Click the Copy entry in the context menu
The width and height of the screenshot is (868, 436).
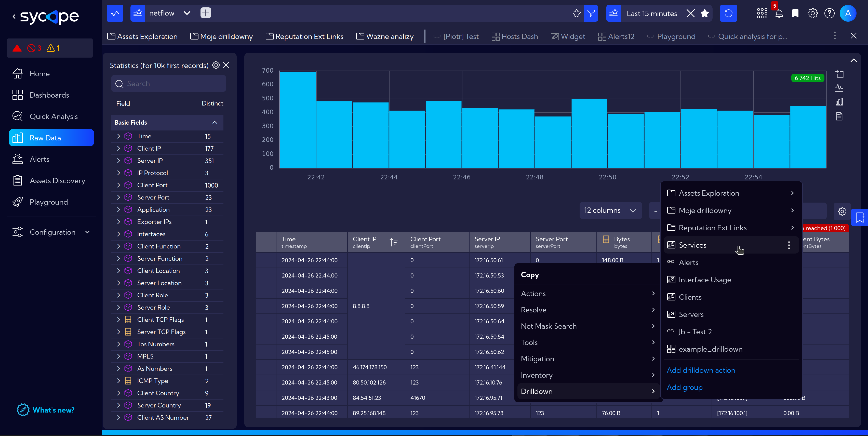[530, 275]
